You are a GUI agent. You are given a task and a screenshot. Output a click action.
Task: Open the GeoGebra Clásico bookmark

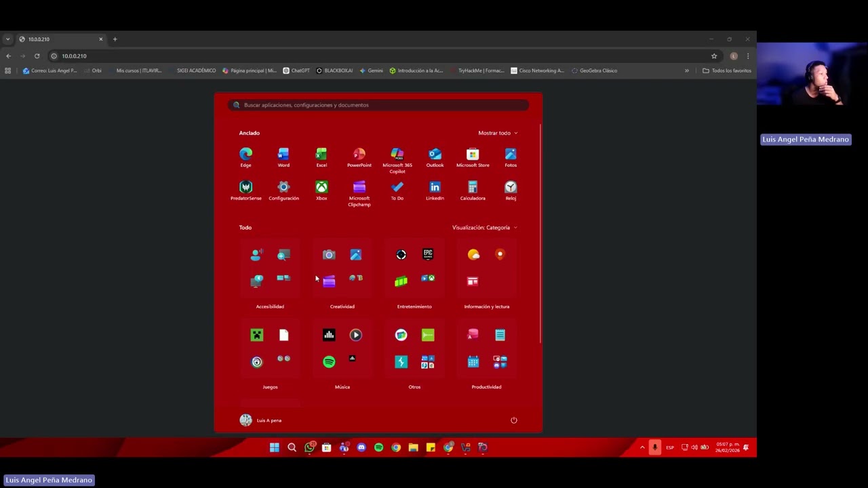tap(594, 70)
